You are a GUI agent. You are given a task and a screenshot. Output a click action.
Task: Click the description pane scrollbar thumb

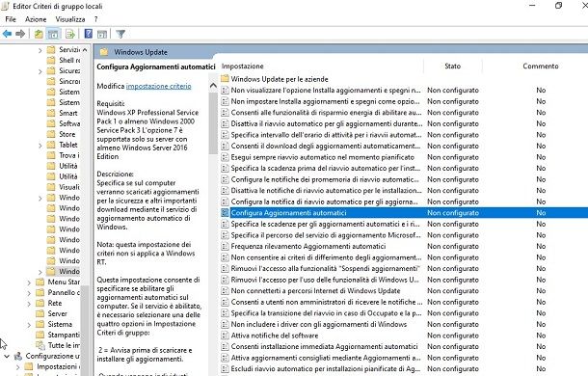point(213,123)
